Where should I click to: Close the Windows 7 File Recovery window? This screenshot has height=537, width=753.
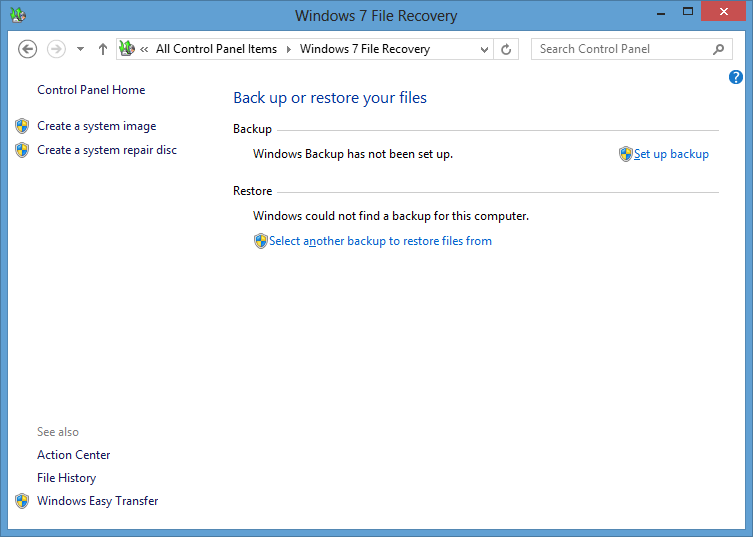click(723, 12)
